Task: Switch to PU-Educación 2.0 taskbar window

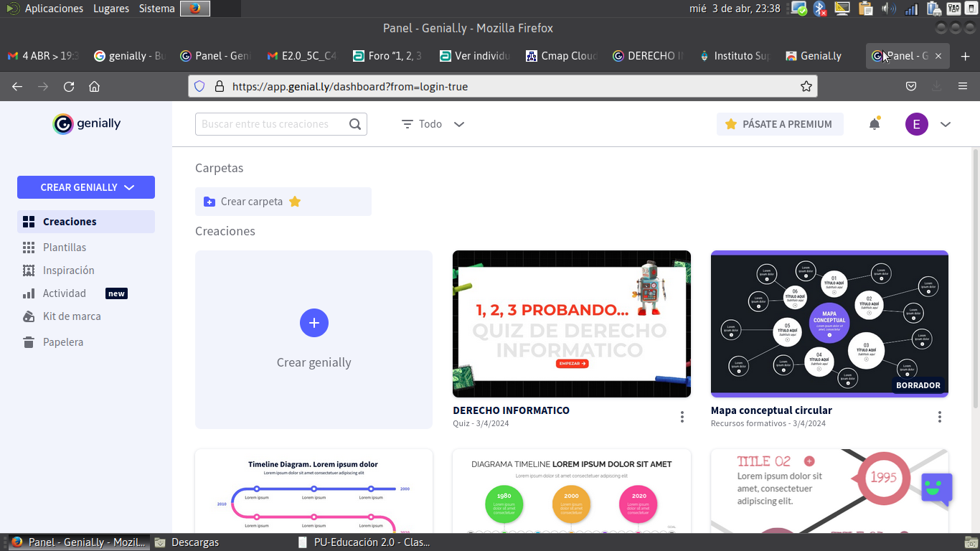Action: tap(364, 542)
